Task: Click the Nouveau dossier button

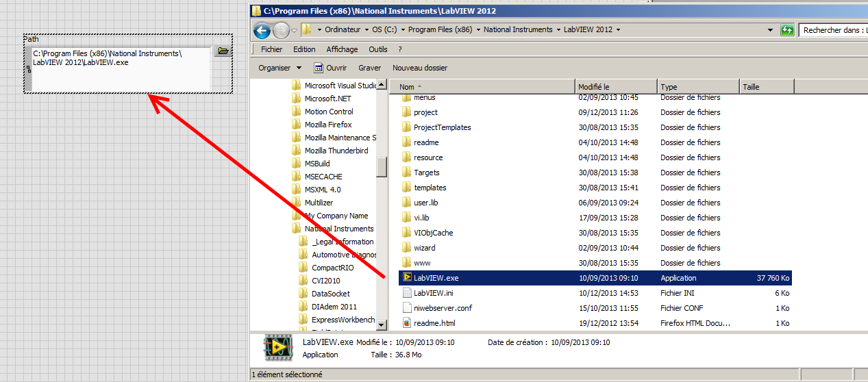Action: (x=420, y=68)
